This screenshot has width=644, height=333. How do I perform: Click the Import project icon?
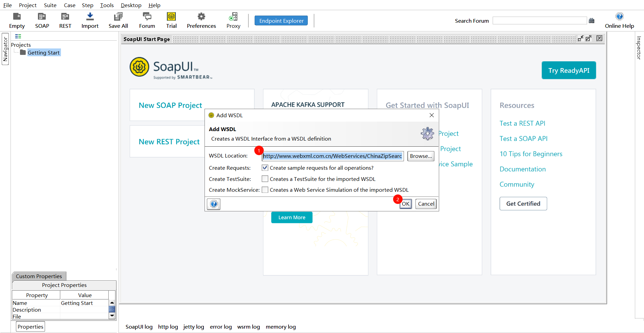pos(90,21)
